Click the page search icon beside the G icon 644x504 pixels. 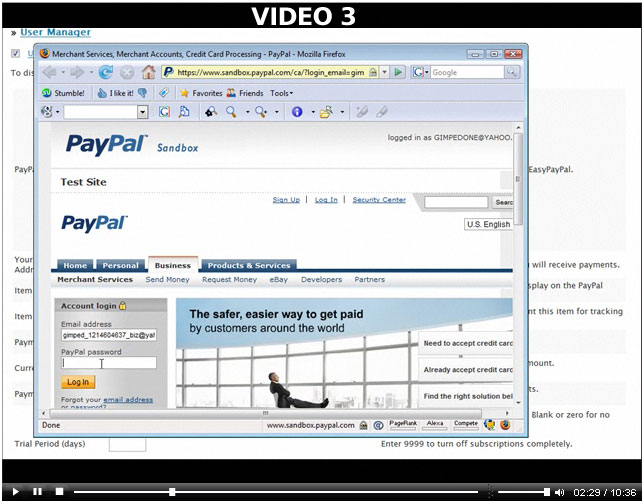184,112
